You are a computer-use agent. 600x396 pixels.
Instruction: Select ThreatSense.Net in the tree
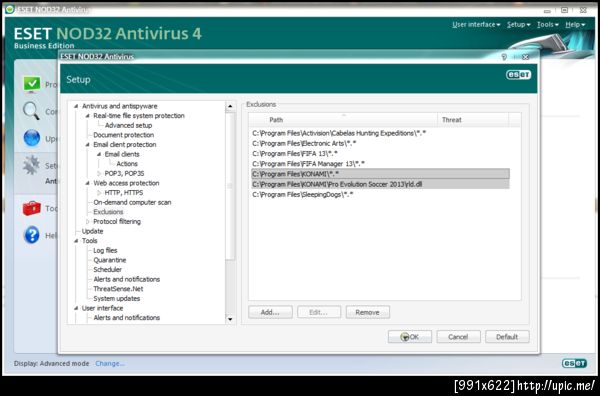(x=118, y=289)
